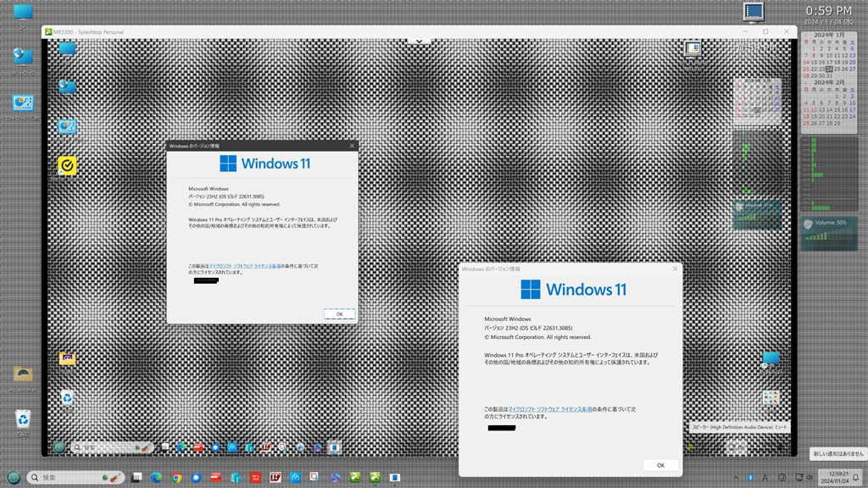Viewport: 868px width, 488px height.
Task: Close the front Windows version dialog
Action: (675, 269)
